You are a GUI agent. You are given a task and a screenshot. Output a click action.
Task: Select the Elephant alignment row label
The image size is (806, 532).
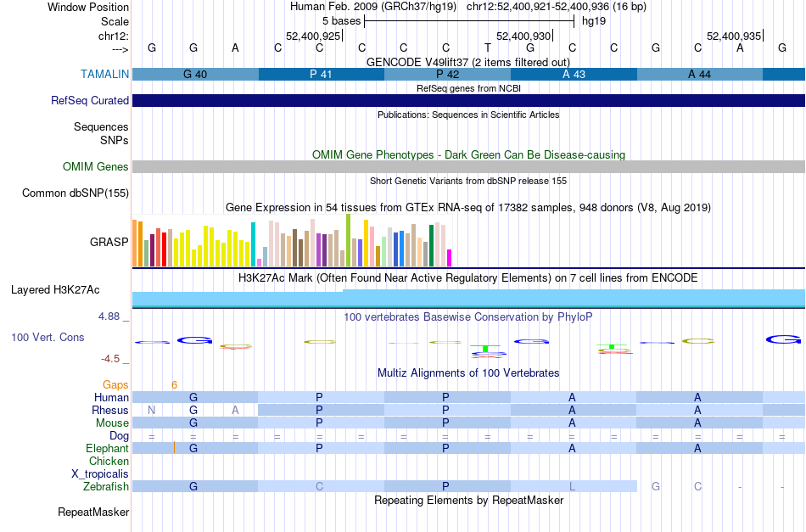(x=107, y=448)
